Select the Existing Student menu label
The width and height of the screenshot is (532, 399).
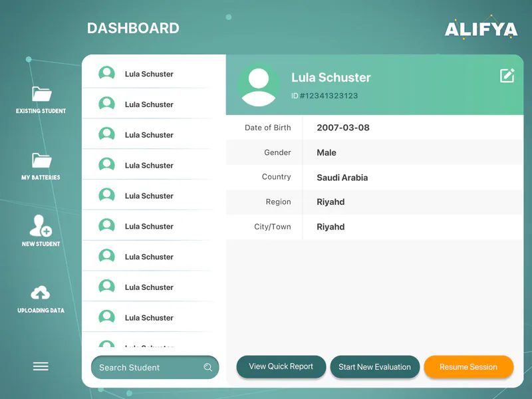click(x=41, y=111)
